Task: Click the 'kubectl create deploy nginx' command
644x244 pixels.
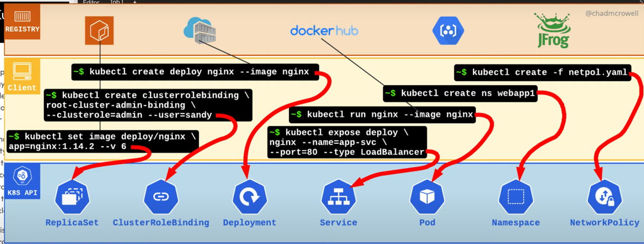Action: pyautogui.click(x=195, y=72)
